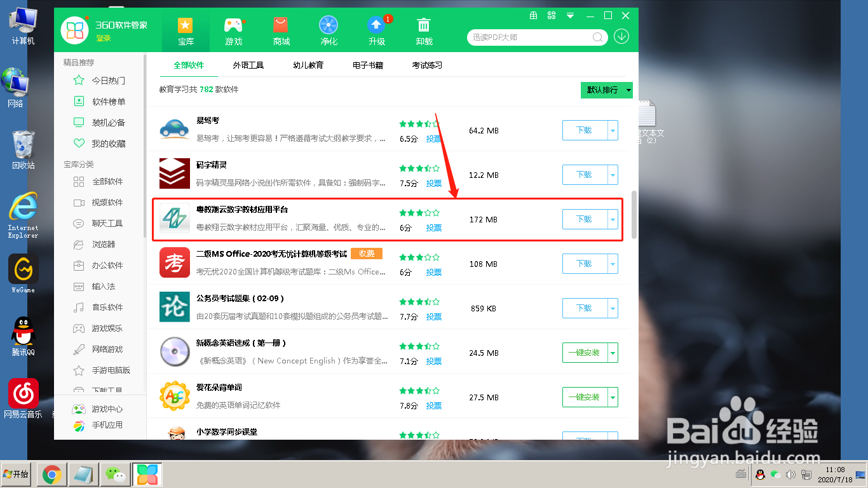Screen dimensions: 868x488
Task: Switch to the 全部软件 tab
Action: click(189, 65)
